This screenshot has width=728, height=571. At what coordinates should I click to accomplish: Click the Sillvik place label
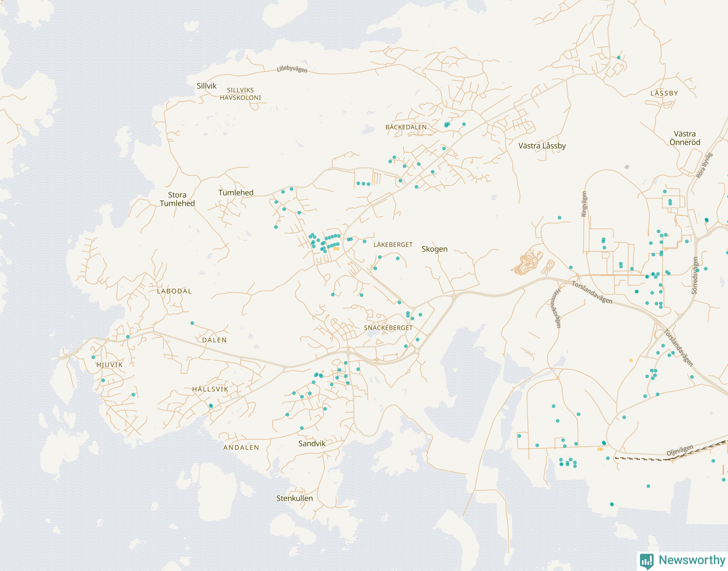point(206,86)
